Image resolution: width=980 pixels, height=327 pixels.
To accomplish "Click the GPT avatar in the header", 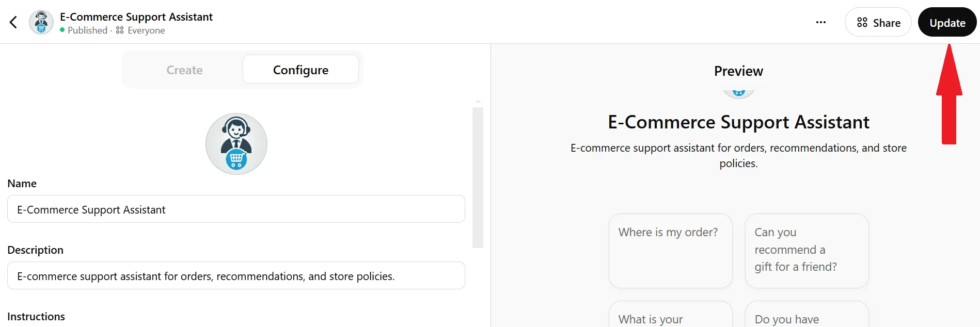I will click(41, 22).
